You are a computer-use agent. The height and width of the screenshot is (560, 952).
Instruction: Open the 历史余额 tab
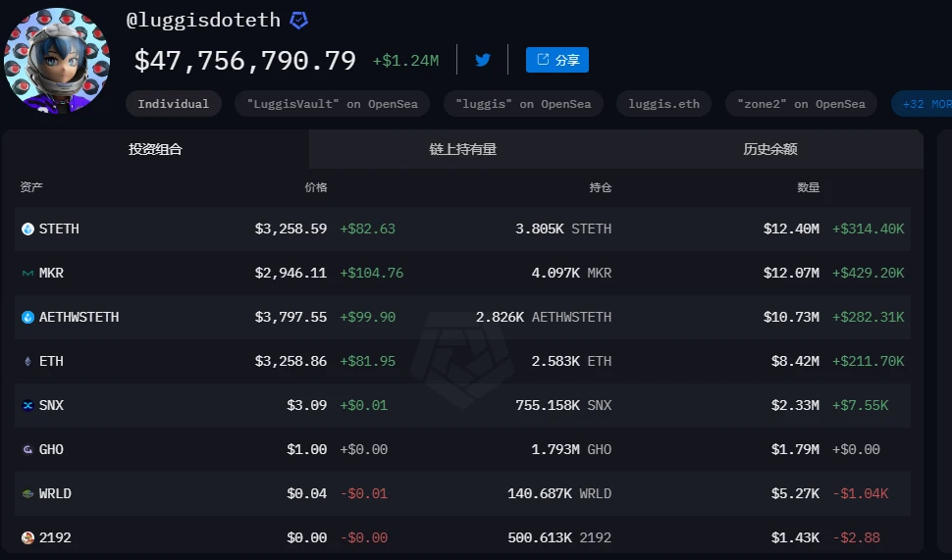tap(769, 149)
